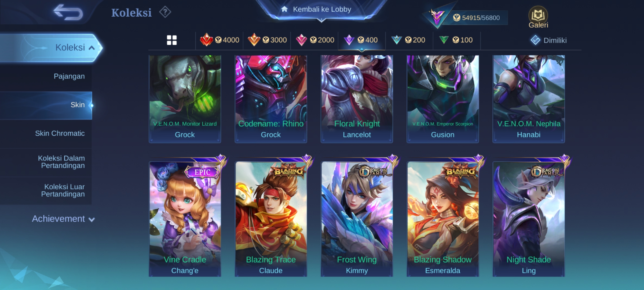Click Kembali ke Lobby button
This screenshot has height=290, width=644.
coord(321,10)
